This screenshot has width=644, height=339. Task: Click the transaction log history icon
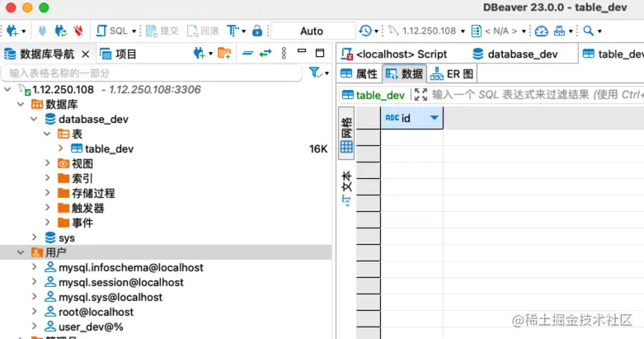pyautogui.click(x=364, y=31)
